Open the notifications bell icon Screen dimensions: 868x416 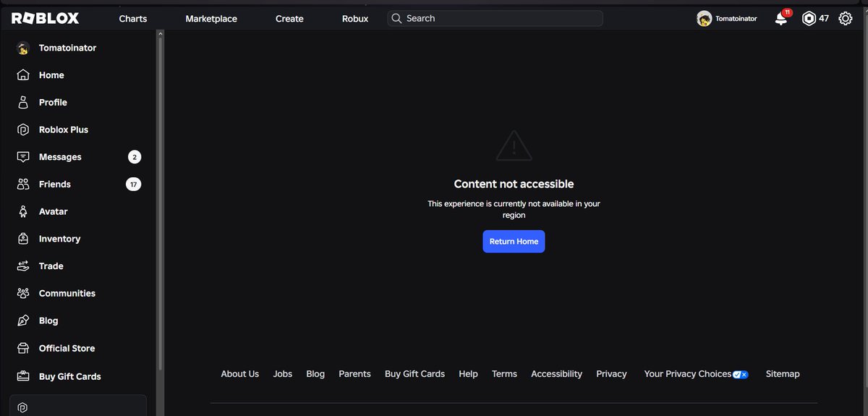click(781, 20)
